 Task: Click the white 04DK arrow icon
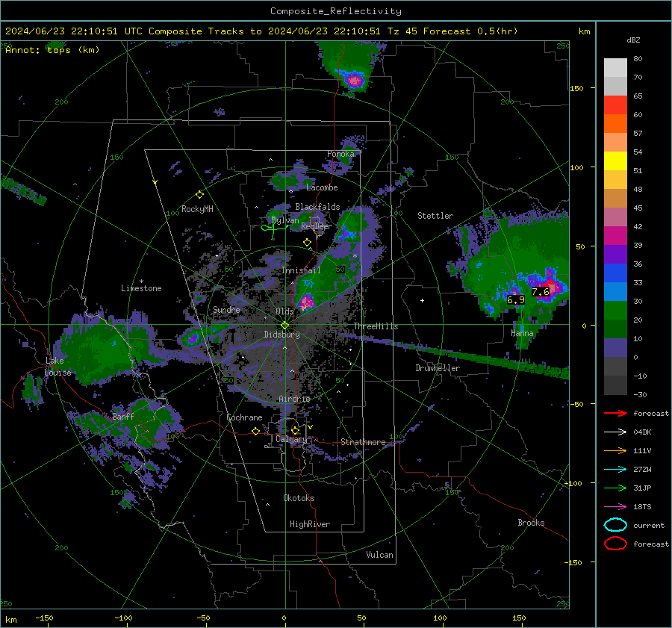pyautogui.click(x=615, y=432)
